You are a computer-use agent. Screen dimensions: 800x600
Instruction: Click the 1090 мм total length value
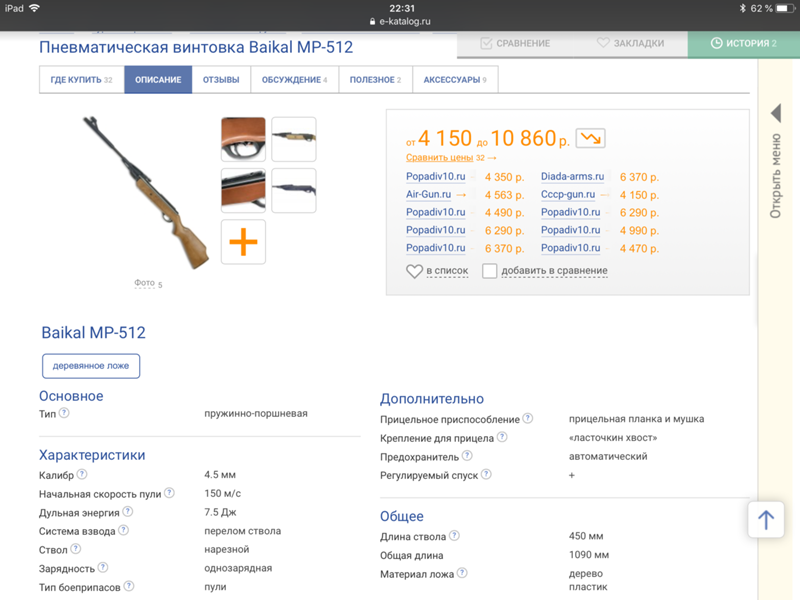[x=589, y=555]
